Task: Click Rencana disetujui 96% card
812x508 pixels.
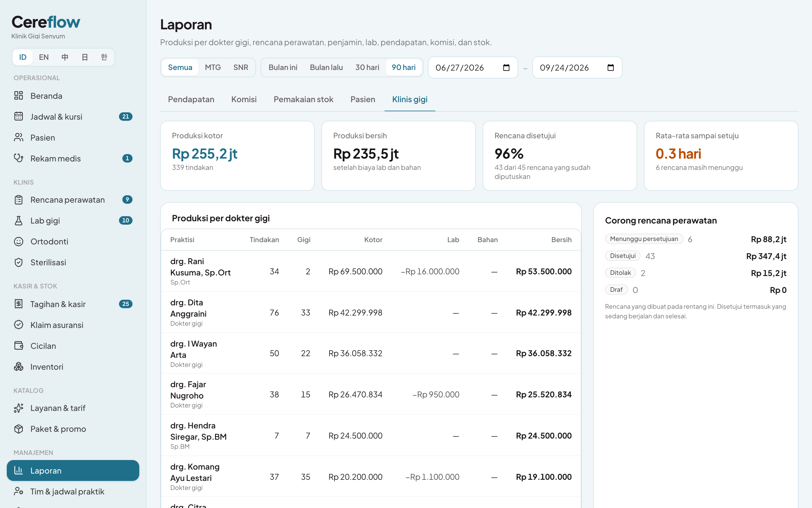Action: tap(560, 156)
